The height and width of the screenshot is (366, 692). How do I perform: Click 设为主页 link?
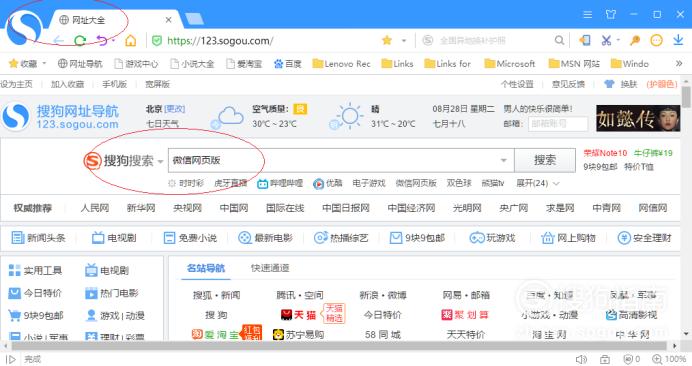click(17, 84)
